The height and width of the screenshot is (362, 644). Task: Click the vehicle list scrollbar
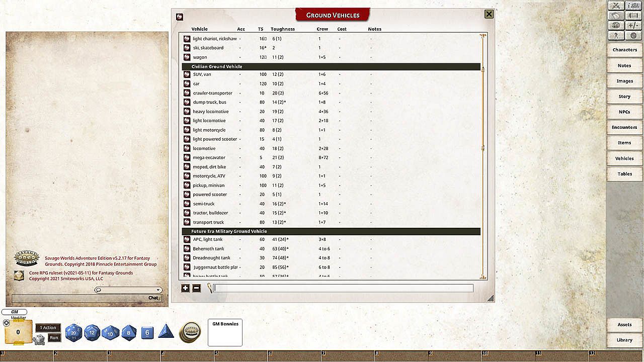coord(483,108)
